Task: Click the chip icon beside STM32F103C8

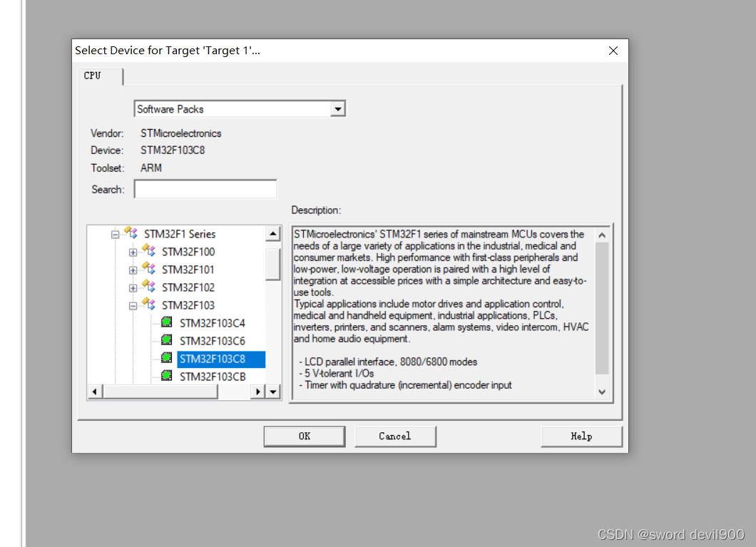Action: click(167, 357)
